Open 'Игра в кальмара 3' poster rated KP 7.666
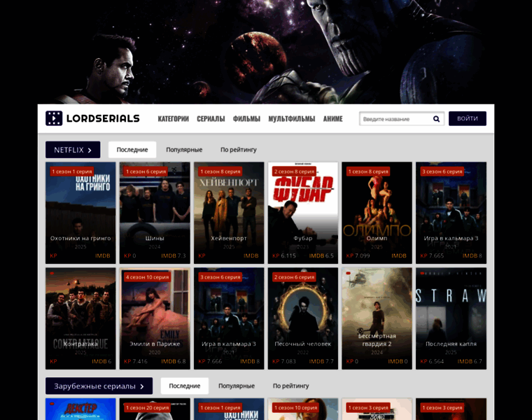Image resolution: width=532 pixels, height=420 pixels. [229, 318]
